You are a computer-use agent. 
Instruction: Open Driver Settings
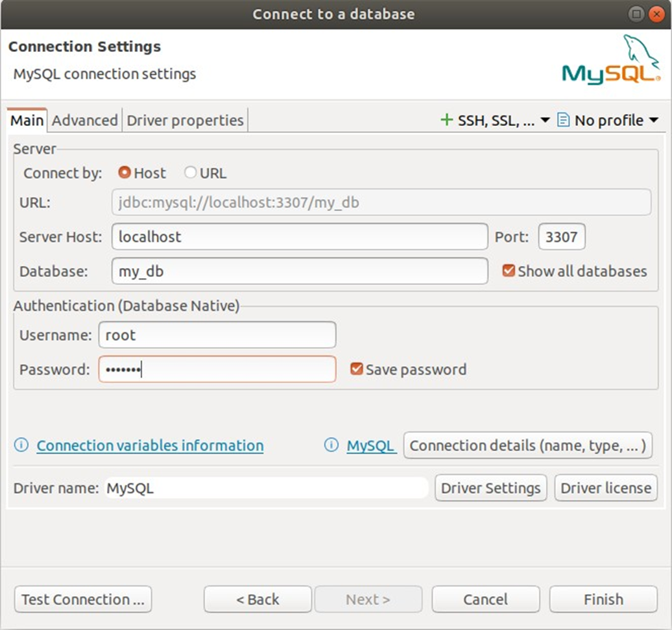coord(491,488)
